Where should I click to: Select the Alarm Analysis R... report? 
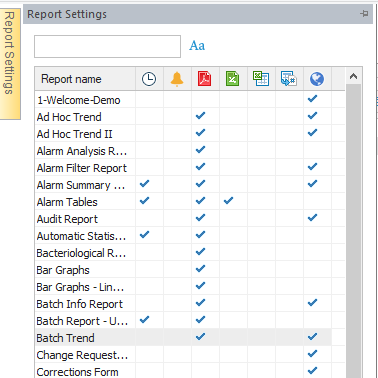click(82, 151)
